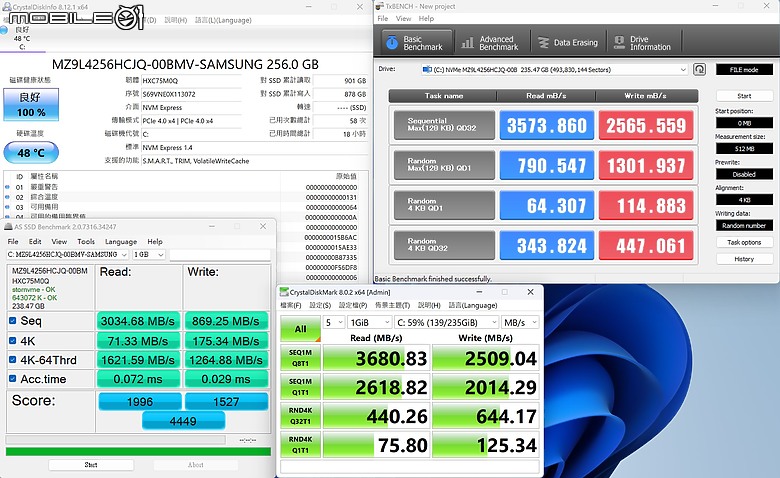Click Random Max(128 KB) QD1 task button
This screenshot has width=780, height=478.
click(x=444, y=165)
